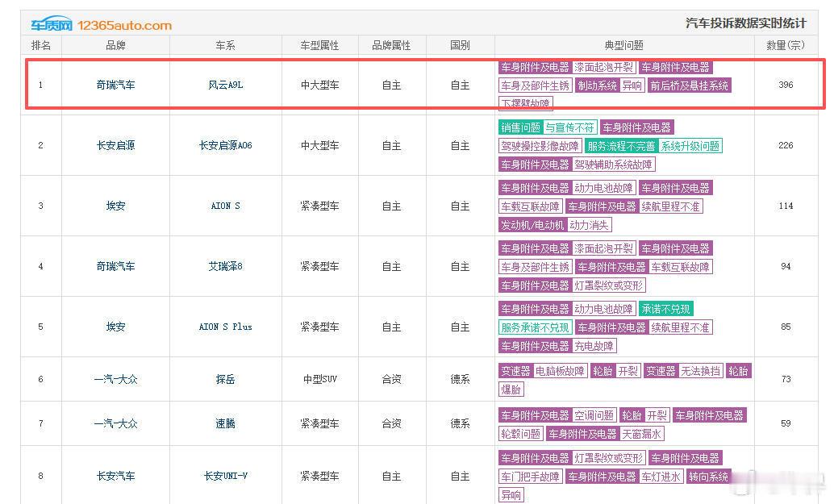
Task: Click the 制动系统 异响 issue tag
Action: [x=610, y=85]
